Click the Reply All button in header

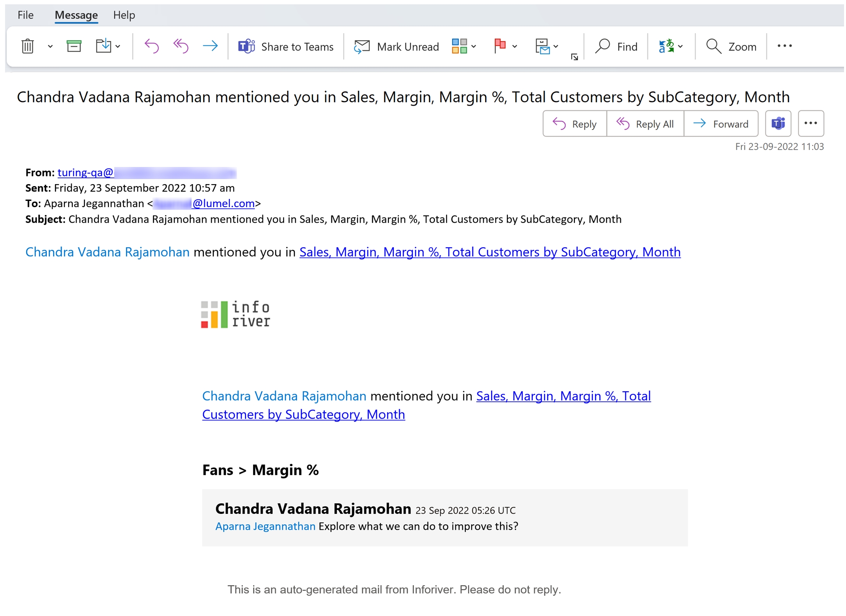[x=646, y=124]
